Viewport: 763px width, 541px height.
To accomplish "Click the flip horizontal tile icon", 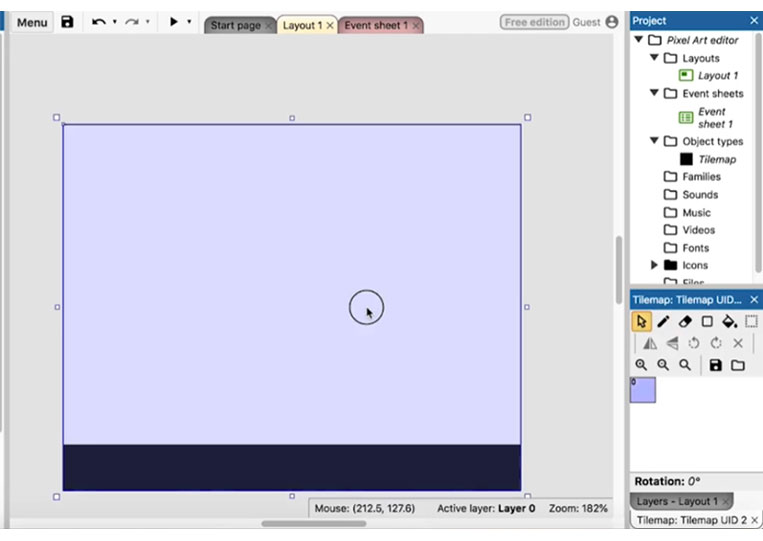I will click(650, 343).
